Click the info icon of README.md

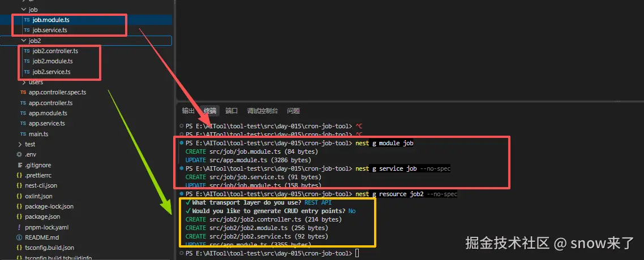(x=19, y=237)
